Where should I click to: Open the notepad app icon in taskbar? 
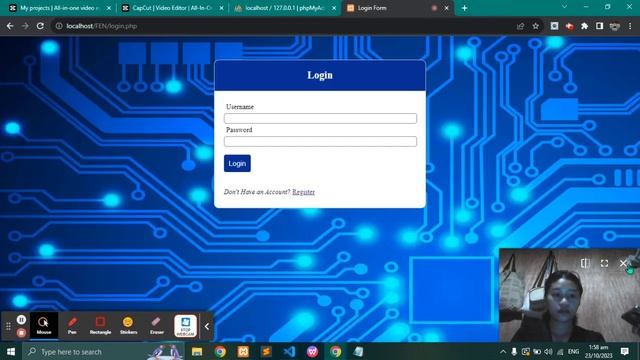tap(358, 351)
